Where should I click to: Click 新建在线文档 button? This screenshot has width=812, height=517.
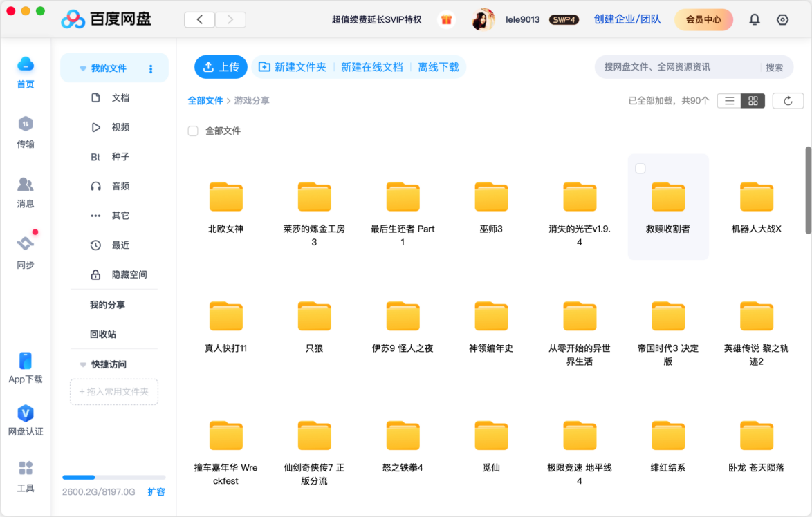372,67
